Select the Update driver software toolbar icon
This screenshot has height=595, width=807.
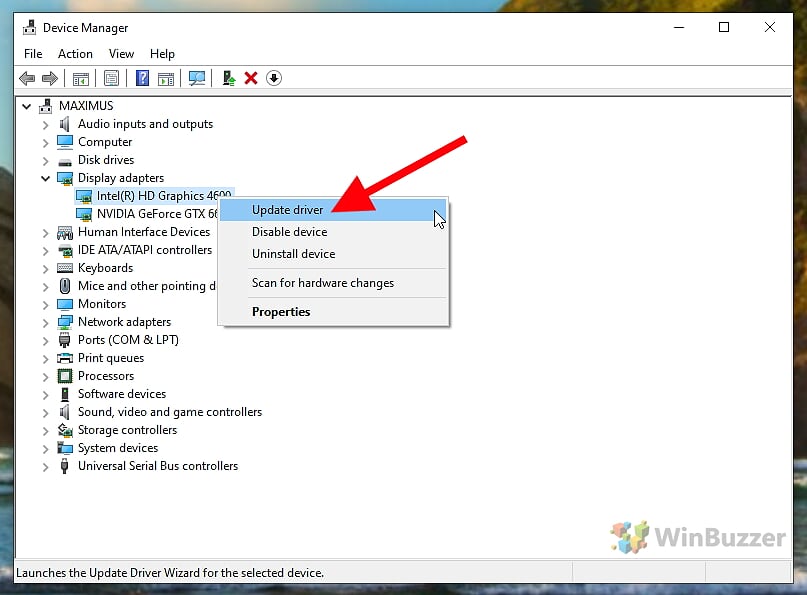coord(227,78)
